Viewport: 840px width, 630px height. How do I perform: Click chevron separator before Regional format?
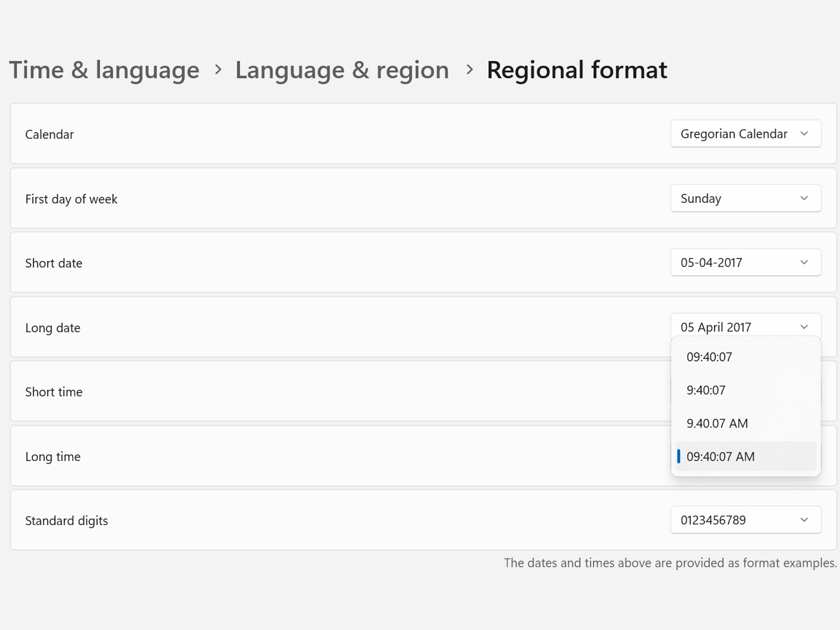point(469,69)
